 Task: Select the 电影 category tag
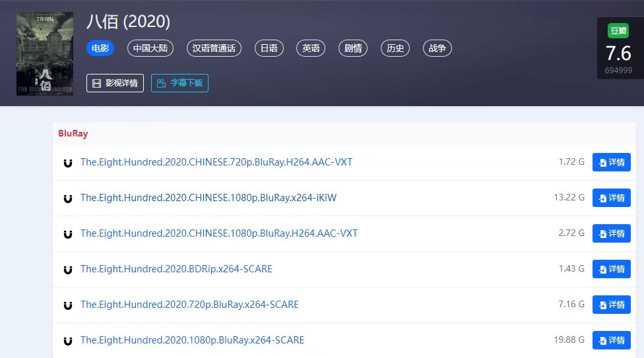(x=100, y=48)
